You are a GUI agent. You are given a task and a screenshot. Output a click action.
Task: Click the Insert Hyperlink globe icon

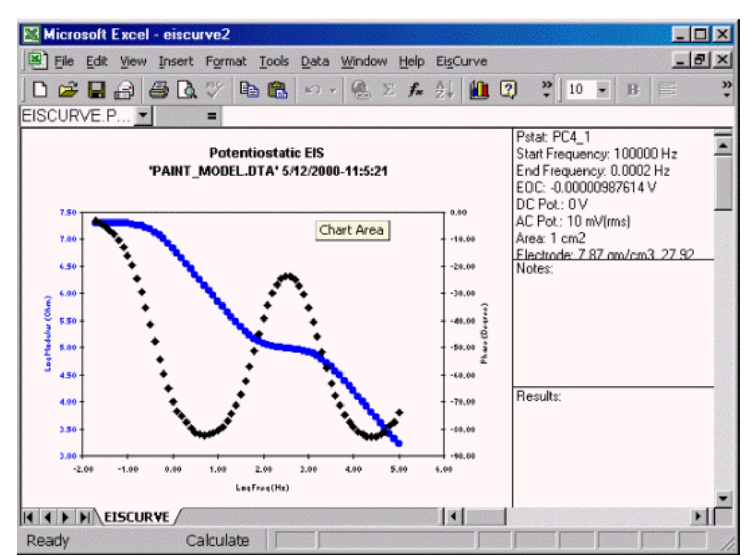(x=360, y=90)
